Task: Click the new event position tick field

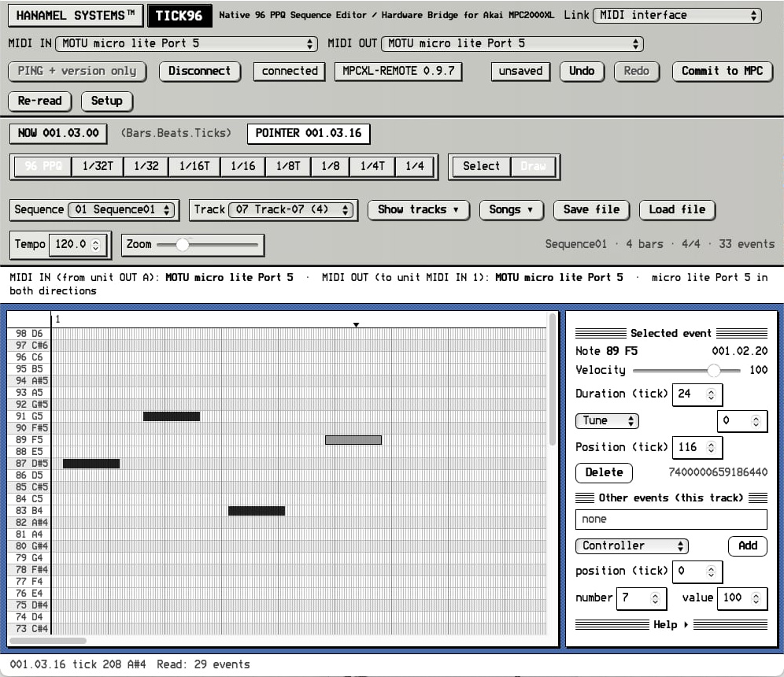Action: click(x=697, y=572)
